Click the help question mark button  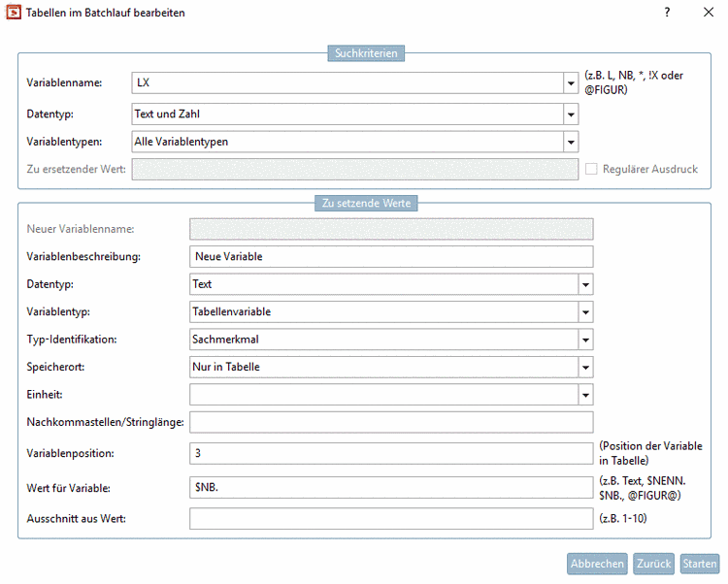(667, 13)
